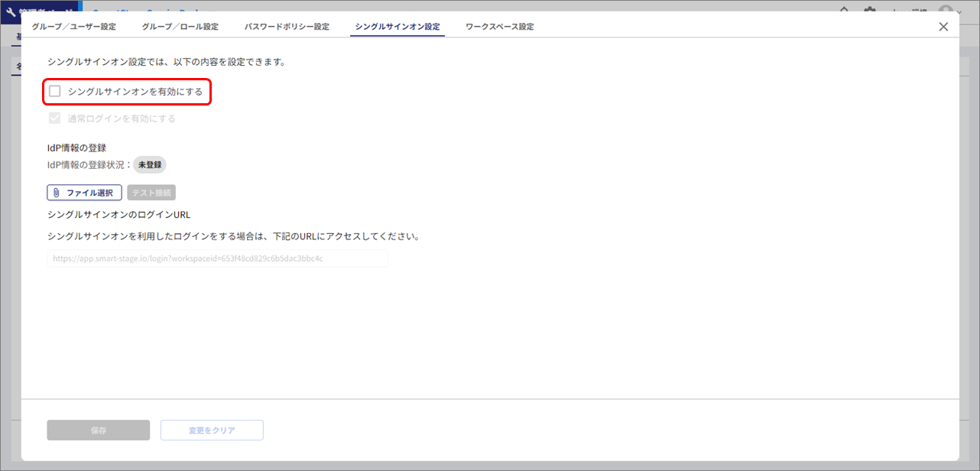Click the user avatar icon in header

pyautogui.click(x=946, y=9)
